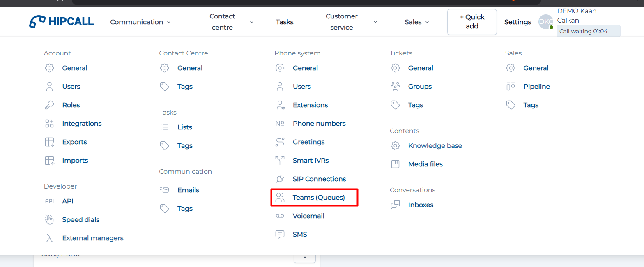
Task: Expand the Communication dropdown menu
Action: [x=140, y=22]
